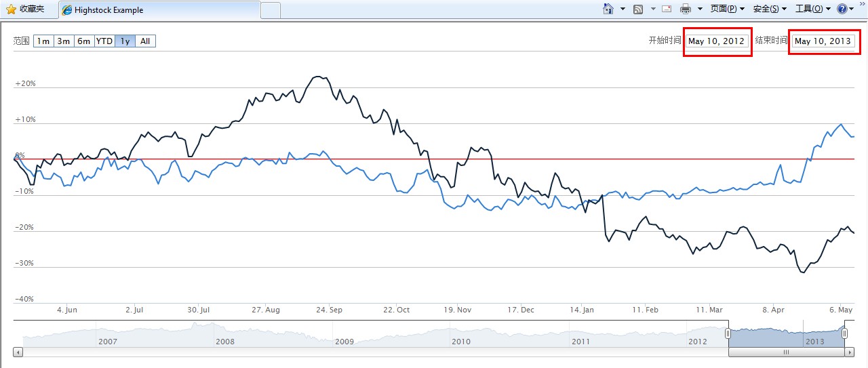The width and height of the screenshot is (868, 368).
Task: Click the RSS feeds icon
Action: pyautogui.click(x=638, y=9)
